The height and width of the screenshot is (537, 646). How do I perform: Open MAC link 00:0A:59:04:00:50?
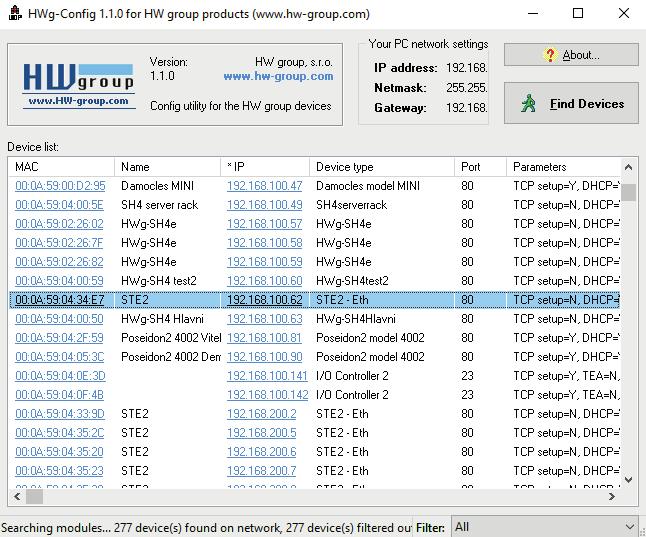[x=59, y=319]
